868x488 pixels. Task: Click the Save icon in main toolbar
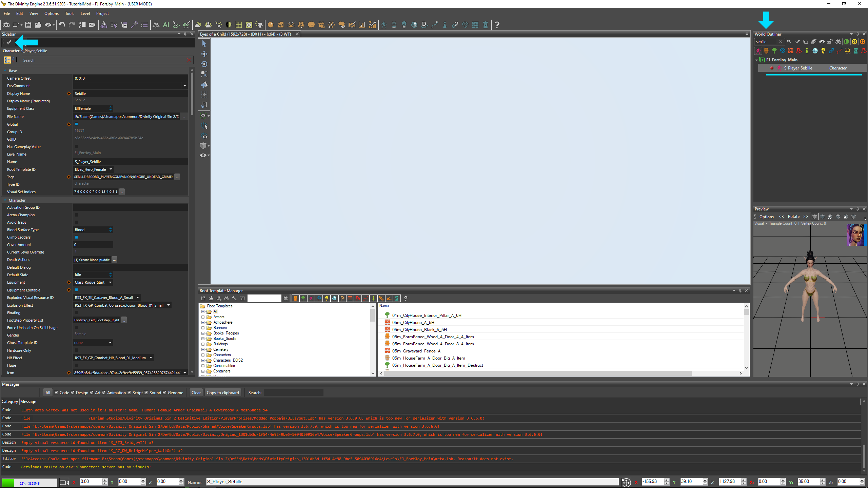click(x=28, y=25)
